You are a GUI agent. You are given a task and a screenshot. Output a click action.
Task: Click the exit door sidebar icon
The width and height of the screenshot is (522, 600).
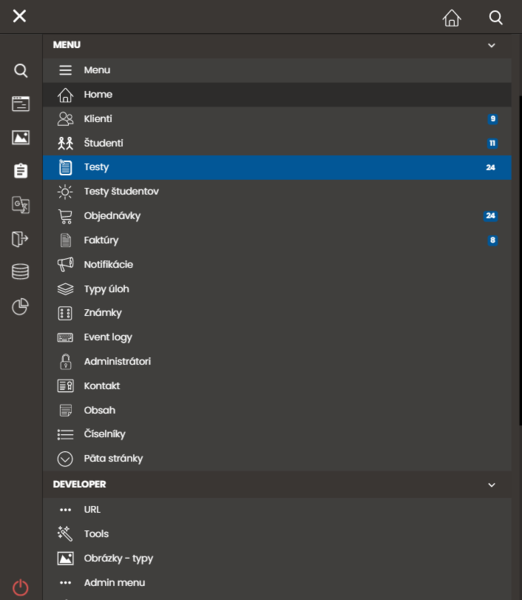20,238
